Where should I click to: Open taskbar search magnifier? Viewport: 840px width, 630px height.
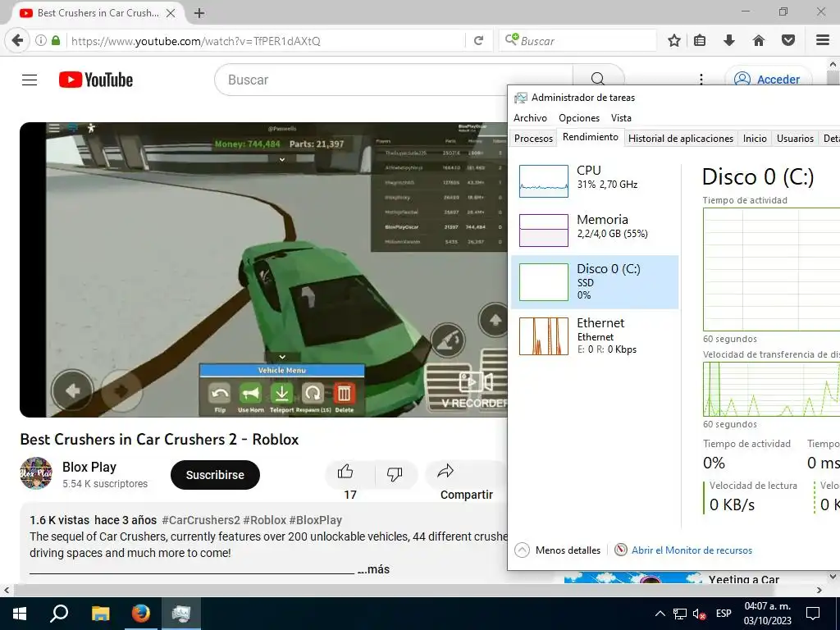(x=59, y=614)
